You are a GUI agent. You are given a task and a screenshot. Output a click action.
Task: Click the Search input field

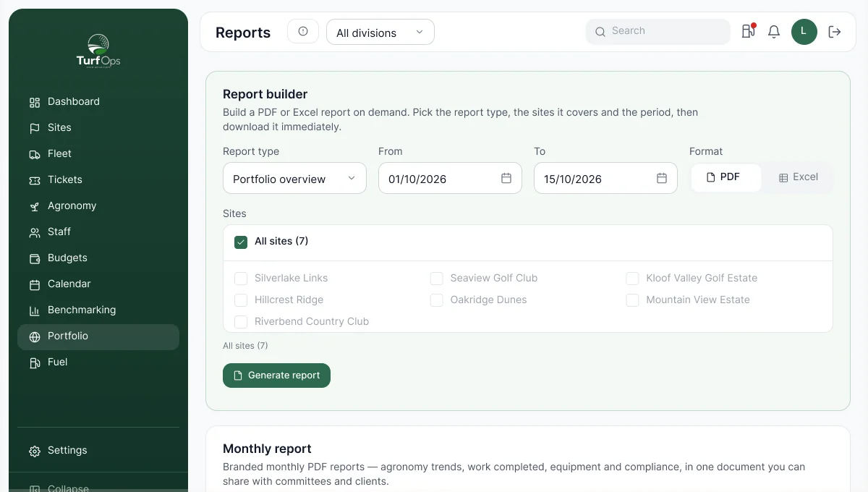tap(658, 31)
